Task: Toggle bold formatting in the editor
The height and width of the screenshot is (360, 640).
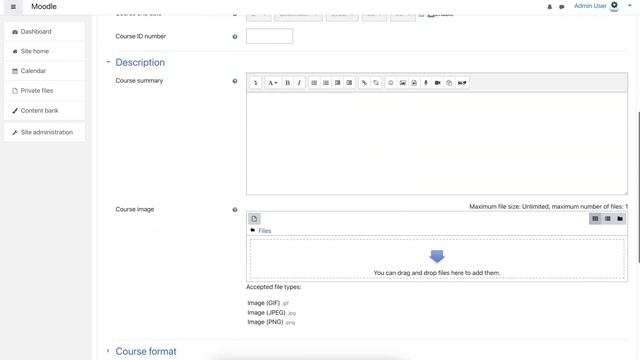Action: pos(287,83)
